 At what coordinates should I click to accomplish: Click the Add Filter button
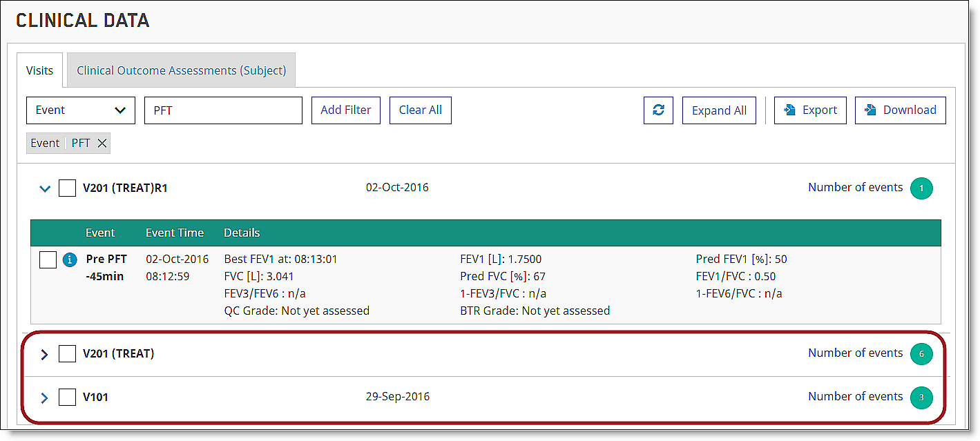click(x=346, y=110)
